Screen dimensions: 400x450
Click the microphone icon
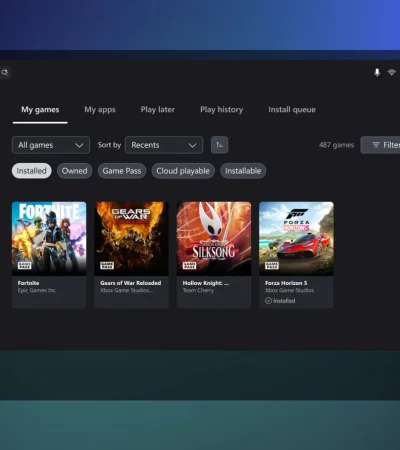pyautogui.click(x=377, y=72)
